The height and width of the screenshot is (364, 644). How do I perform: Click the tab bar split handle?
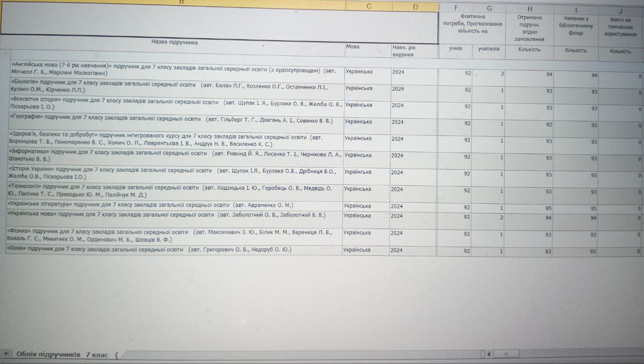pyautogui.click(x=482, y=354)
